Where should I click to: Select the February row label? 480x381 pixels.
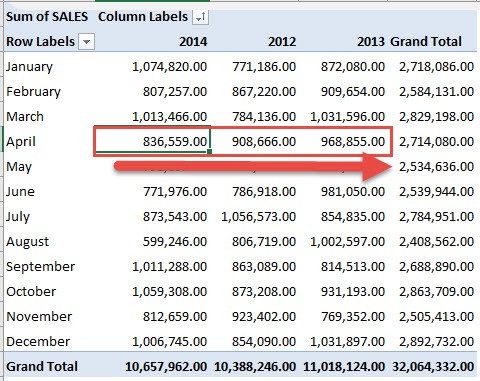click(33, 92)
